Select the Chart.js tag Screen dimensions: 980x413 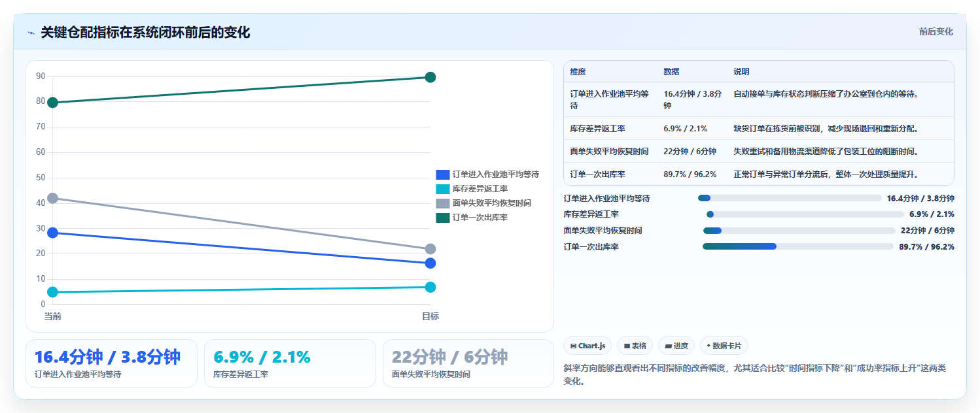[587, 346]
